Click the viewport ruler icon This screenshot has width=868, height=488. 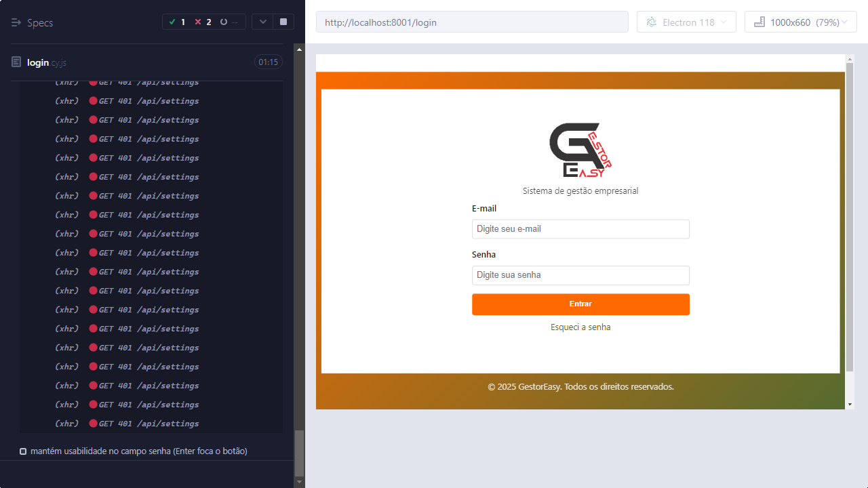point(759,22)
